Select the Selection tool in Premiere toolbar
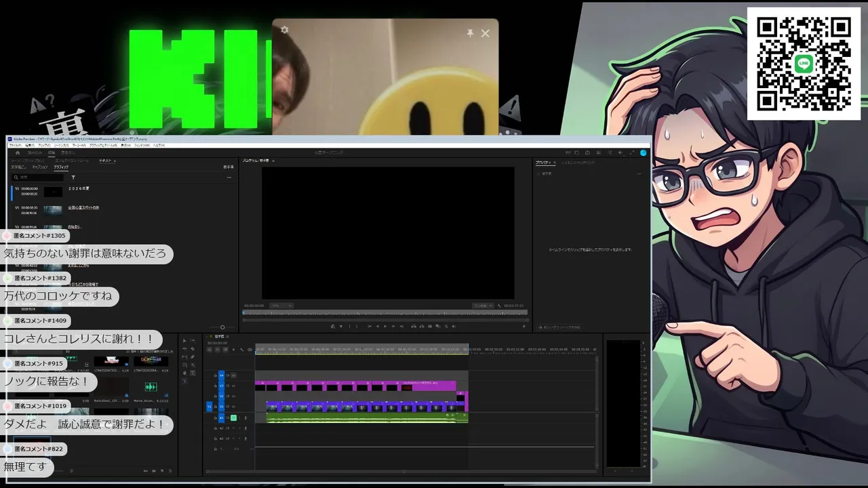This screenshot has height=488, width=868. (184, 341)
